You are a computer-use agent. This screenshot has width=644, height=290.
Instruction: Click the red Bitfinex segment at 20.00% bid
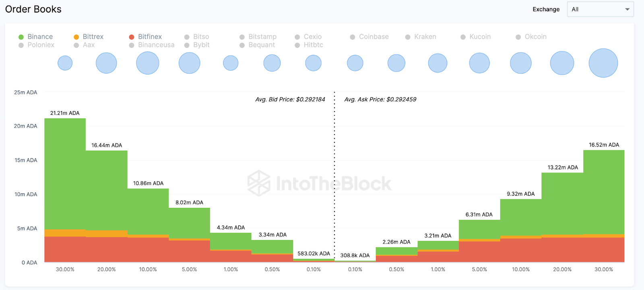pyautogui.click(x=107, y=249)
